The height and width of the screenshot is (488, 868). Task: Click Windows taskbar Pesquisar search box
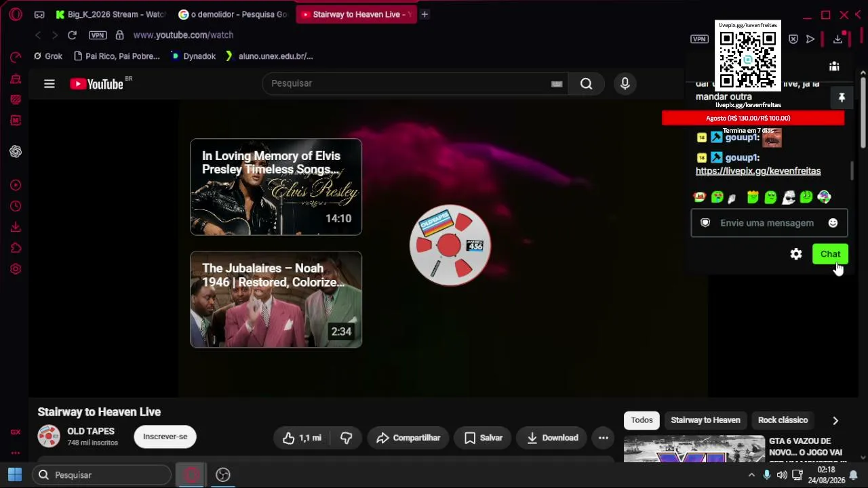click(x=102, y=475)
